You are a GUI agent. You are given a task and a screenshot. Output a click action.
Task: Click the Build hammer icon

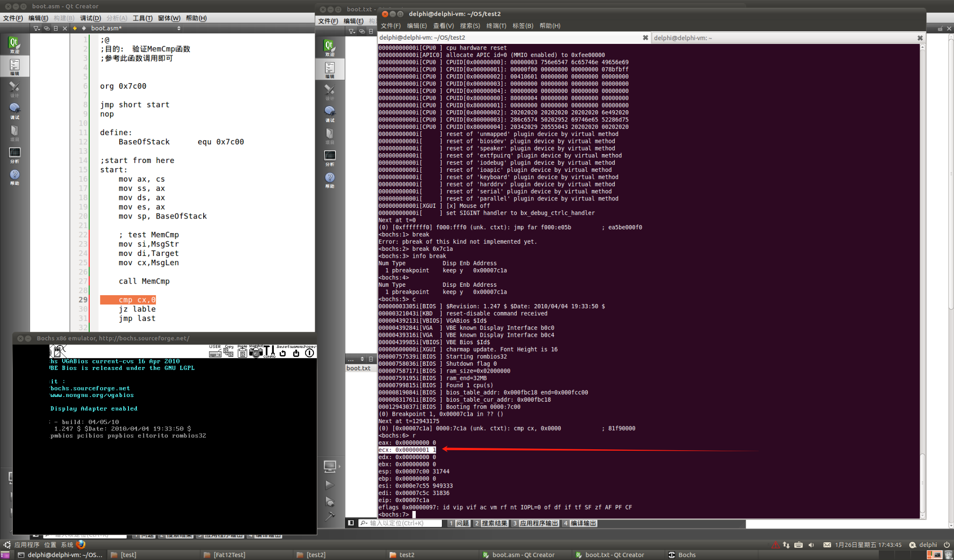[x=329, y=516]
